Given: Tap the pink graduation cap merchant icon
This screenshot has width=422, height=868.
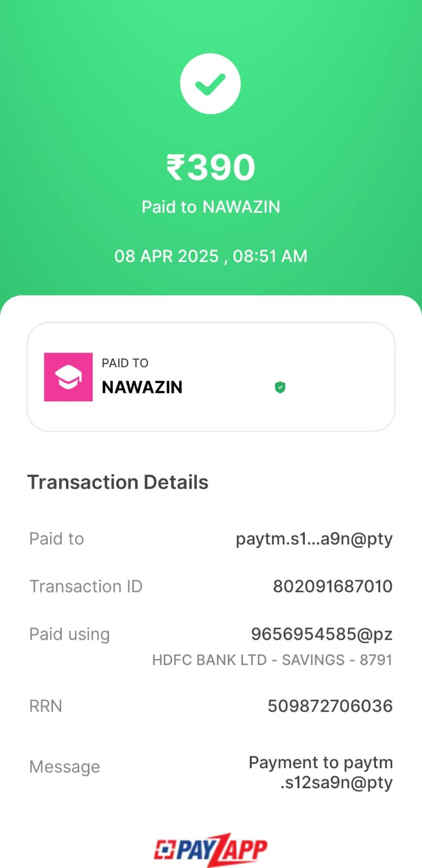Looking at the screenshot, I should point(68,377).
